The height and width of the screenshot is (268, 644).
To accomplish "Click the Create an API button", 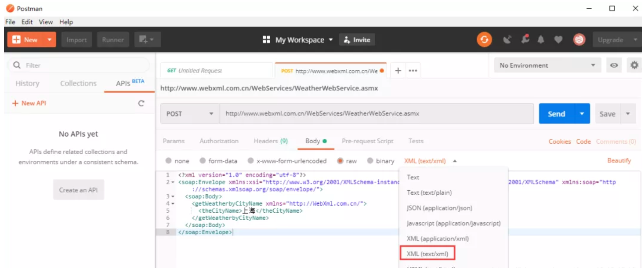I will (x=79, y=190).
